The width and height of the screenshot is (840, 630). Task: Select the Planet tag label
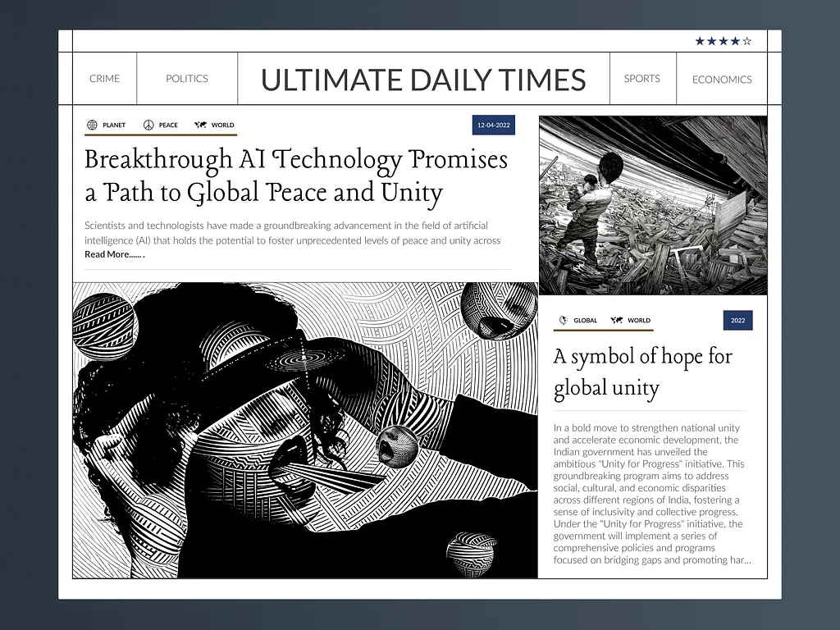coord(114,125)
